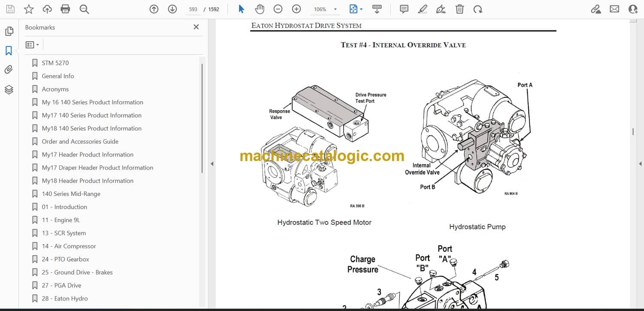
Task: Select the Acronyms bookmark
Action: [55, 89]
